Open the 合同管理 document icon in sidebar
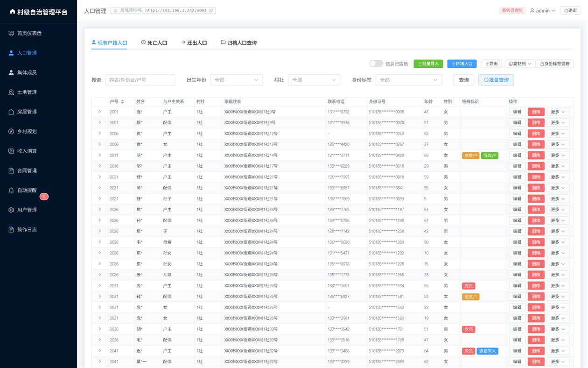Viewport: 588px width, 368px height. click(11, 170)
